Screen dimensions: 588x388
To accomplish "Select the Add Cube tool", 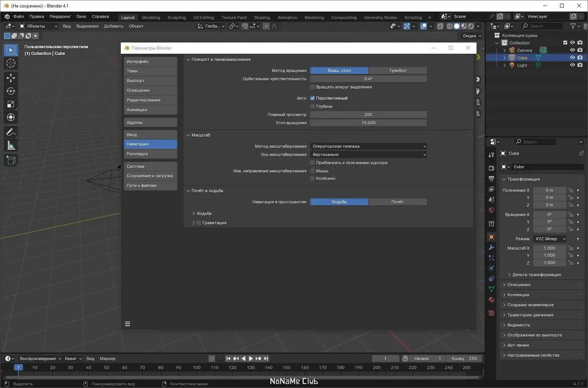I will (x=11, y=160).
